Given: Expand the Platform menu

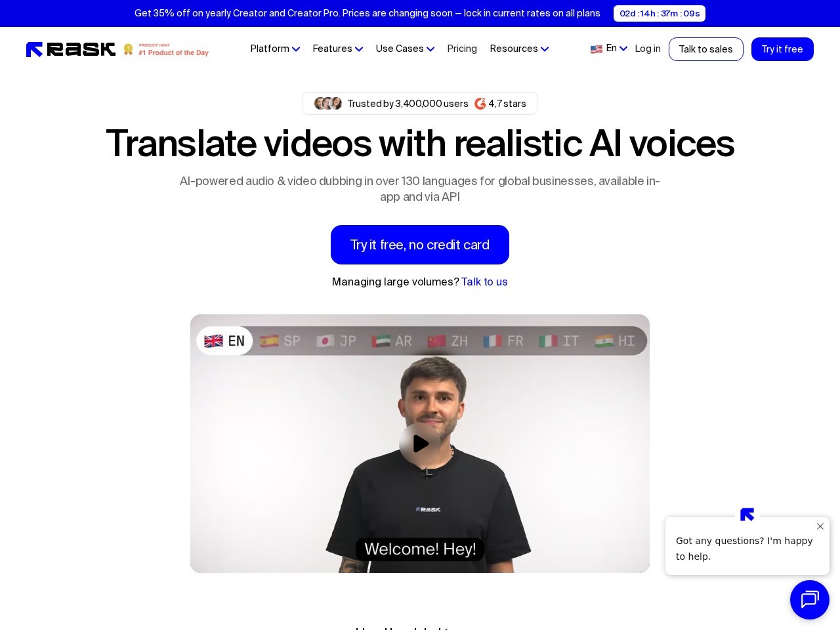Looking at the screenshot, I should click(x=275, y=49).
